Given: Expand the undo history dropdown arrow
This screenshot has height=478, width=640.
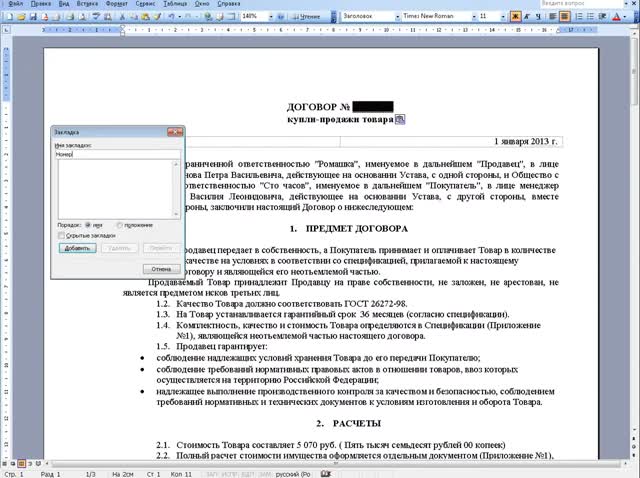Looking at the screenshot, I should (x=179, y=17).
